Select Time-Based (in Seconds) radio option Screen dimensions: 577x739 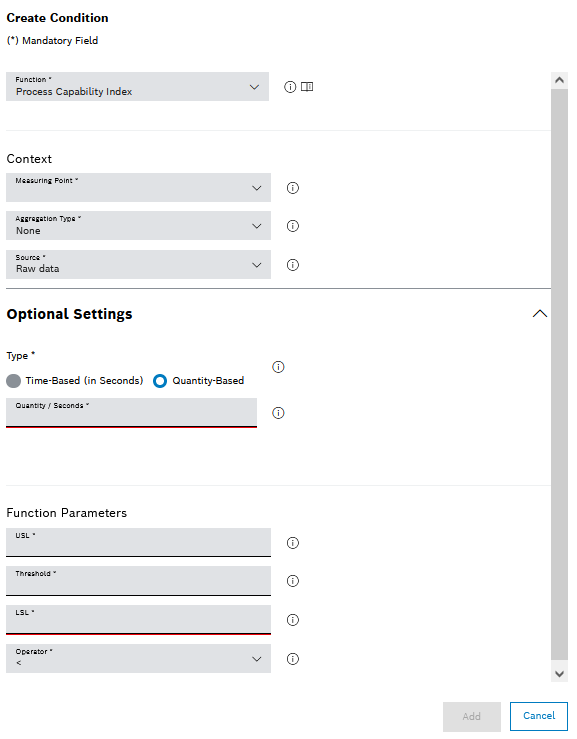click(x=14, y=381)
